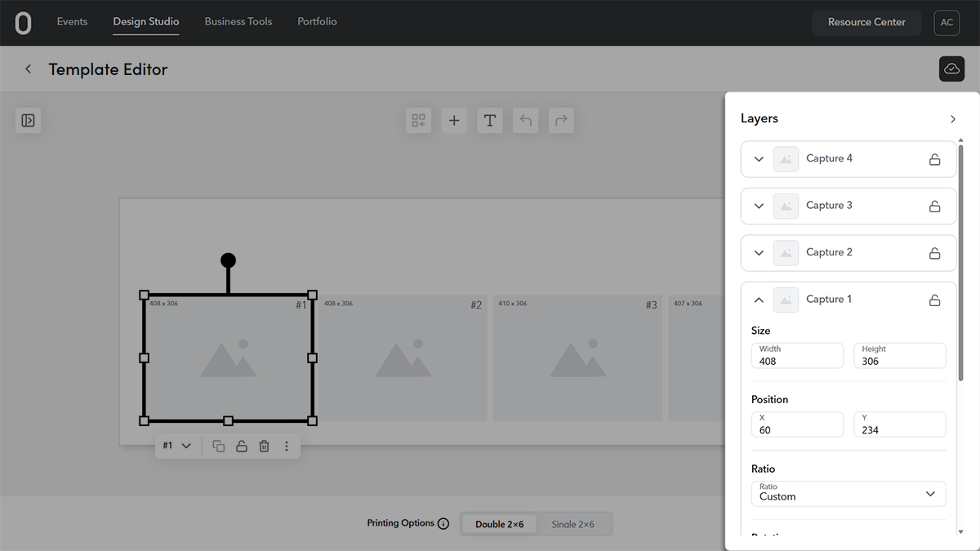Toggle lock on Capture 4 layer
The image size is (980, 551).
934,159
